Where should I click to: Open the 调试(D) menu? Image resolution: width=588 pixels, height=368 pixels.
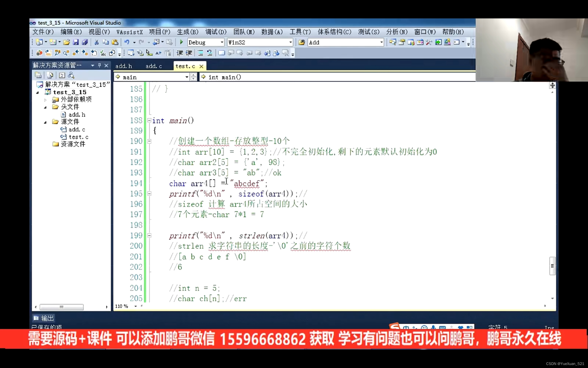coord(216,32)
